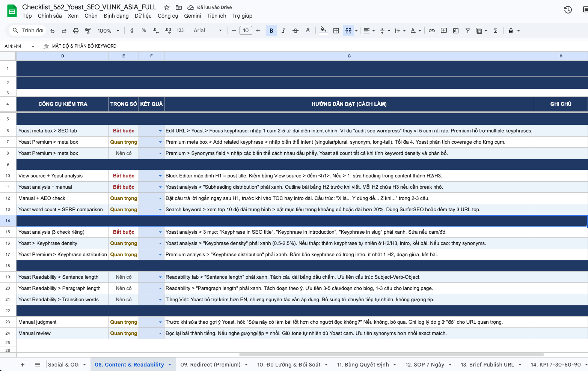The width and height of the screenshot is (588, 371).
Task: Insert link with chain icon
Action: click(432, 31)
